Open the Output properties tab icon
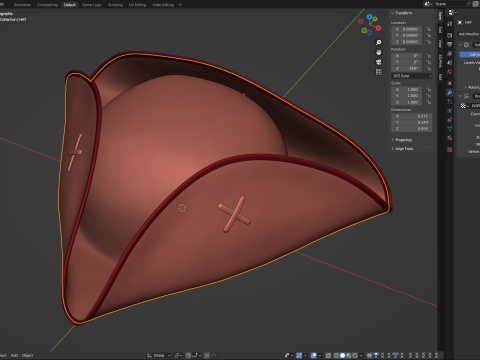The image size is (480, 360). click(x=450, y=44)
